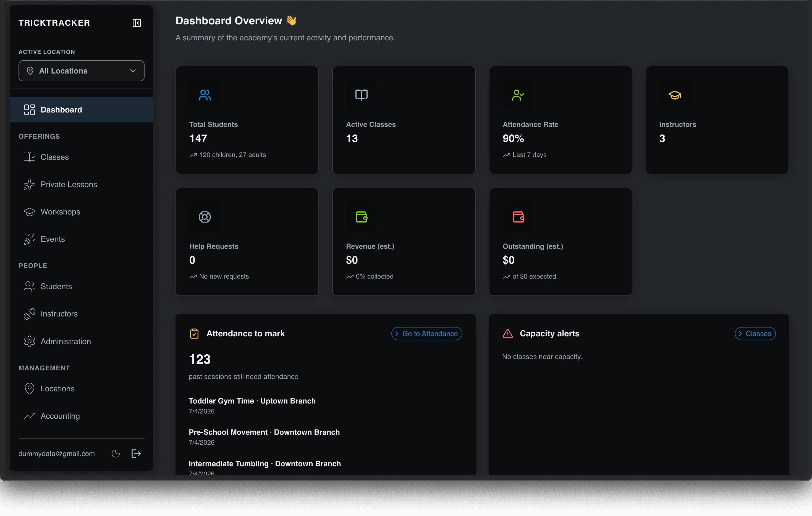Click the 'of $0 expected' text
This screenshot has height=516, width=812.
coord(534,276)
